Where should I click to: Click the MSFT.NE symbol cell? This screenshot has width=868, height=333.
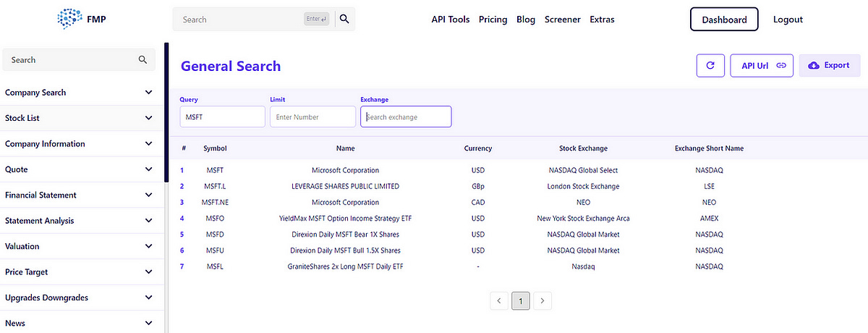pos(215,203)
